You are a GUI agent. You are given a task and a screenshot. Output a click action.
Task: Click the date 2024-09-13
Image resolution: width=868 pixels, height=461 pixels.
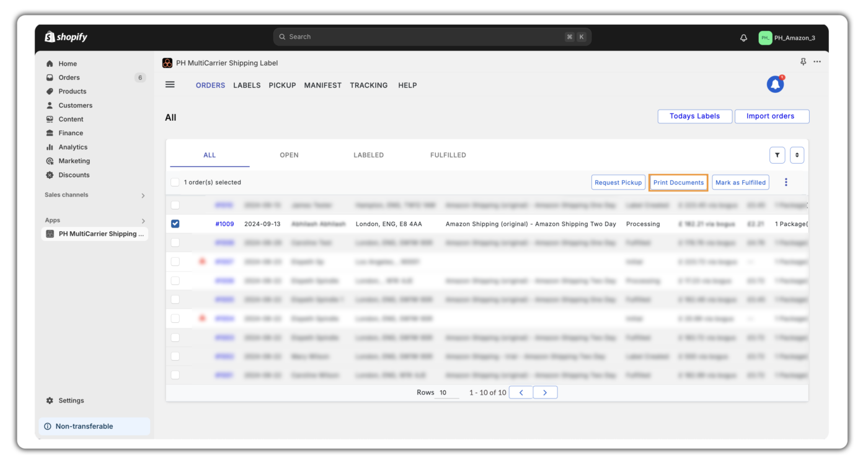point(262,224)
